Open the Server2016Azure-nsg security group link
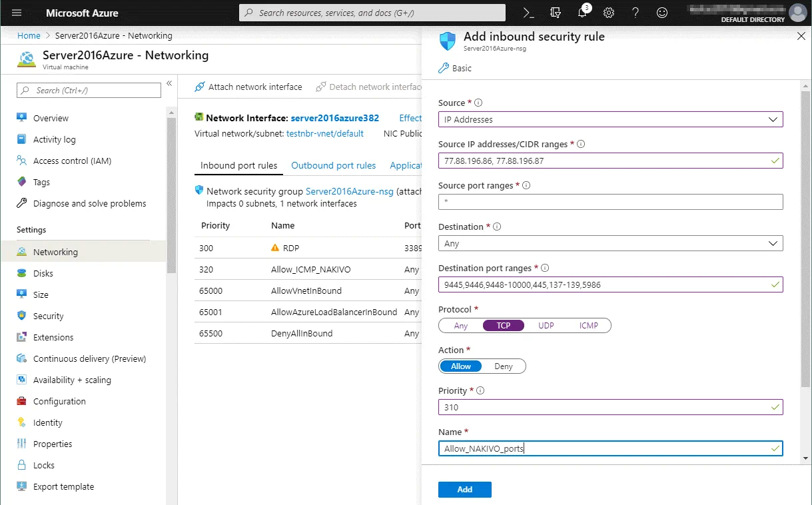 349,191
